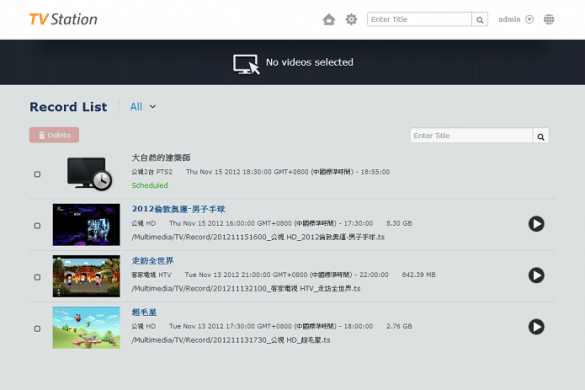The width and height of the screenshot is (585, 390).
Task: Open the 2012倫敦奧運-男子手球 title link
Action: coord(178,209)
